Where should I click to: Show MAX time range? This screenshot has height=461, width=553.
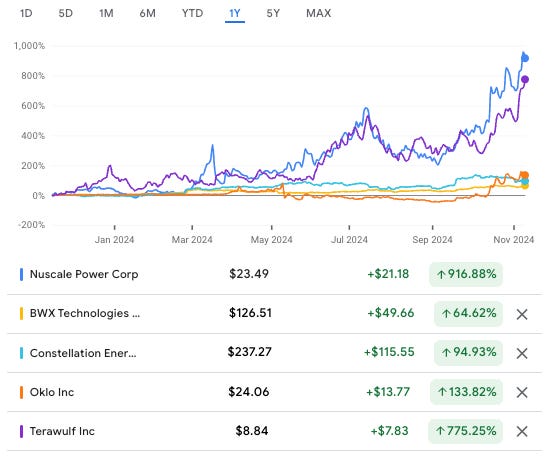point(318,13)
